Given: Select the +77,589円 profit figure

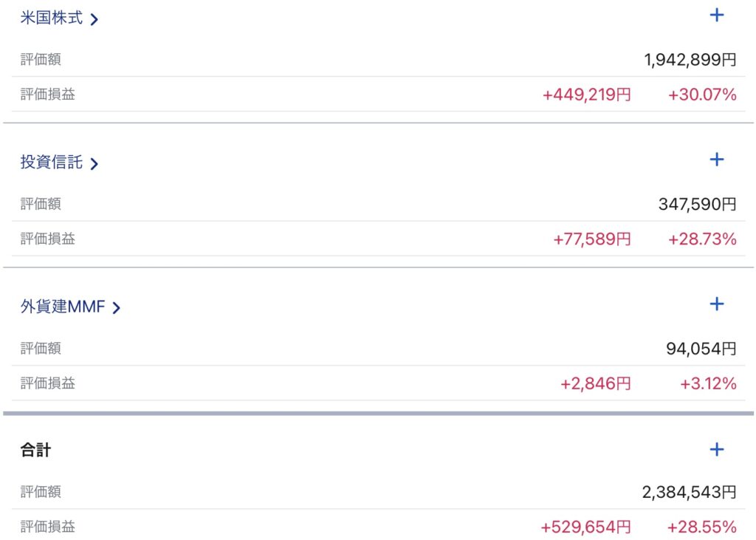Looking at the screenshot, I should click(x=591, y=239).
